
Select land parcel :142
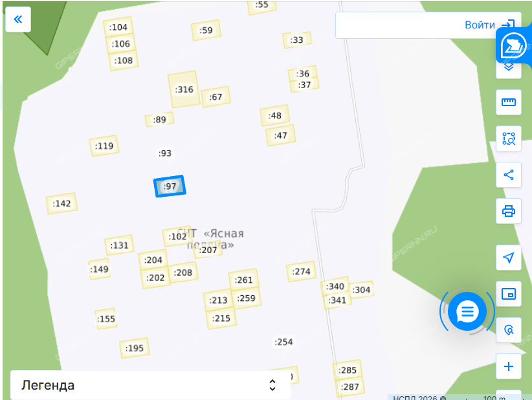[x=61, y=204]
